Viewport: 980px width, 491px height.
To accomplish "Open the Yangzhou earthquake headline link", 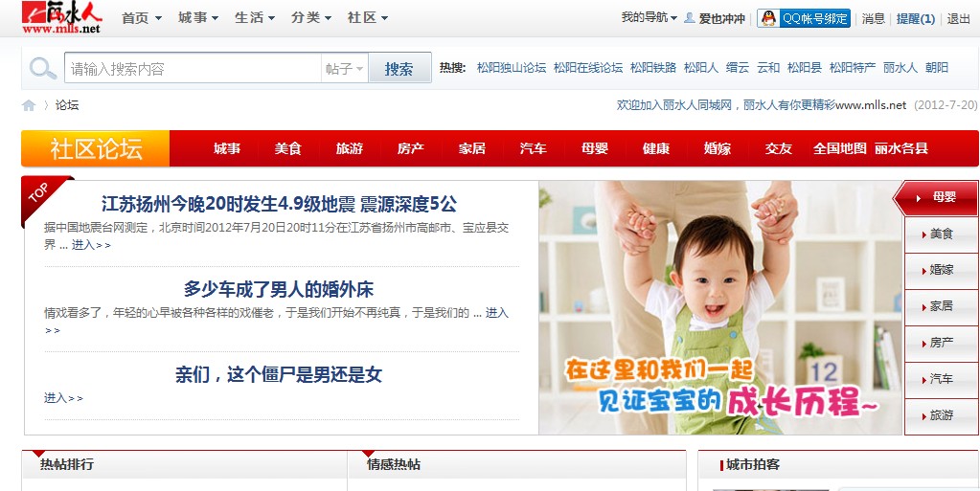I will click(279, 204).
